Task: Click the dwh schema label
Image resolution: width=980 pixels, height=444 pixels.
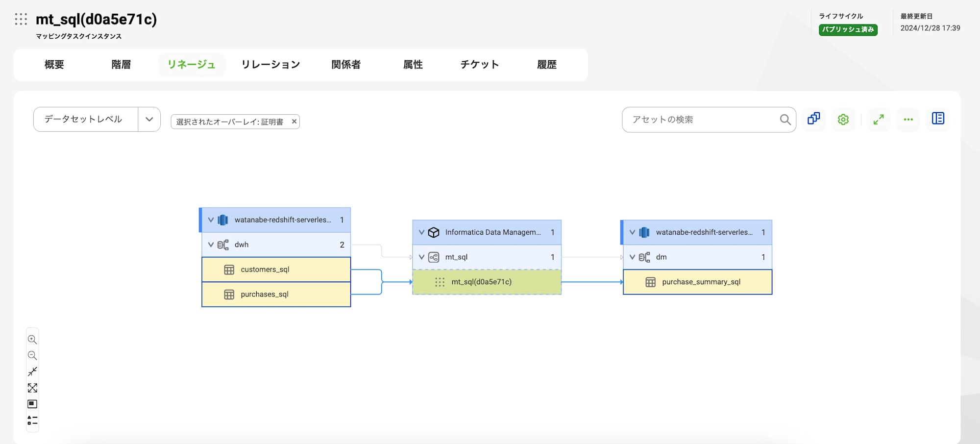Action: 242,245
